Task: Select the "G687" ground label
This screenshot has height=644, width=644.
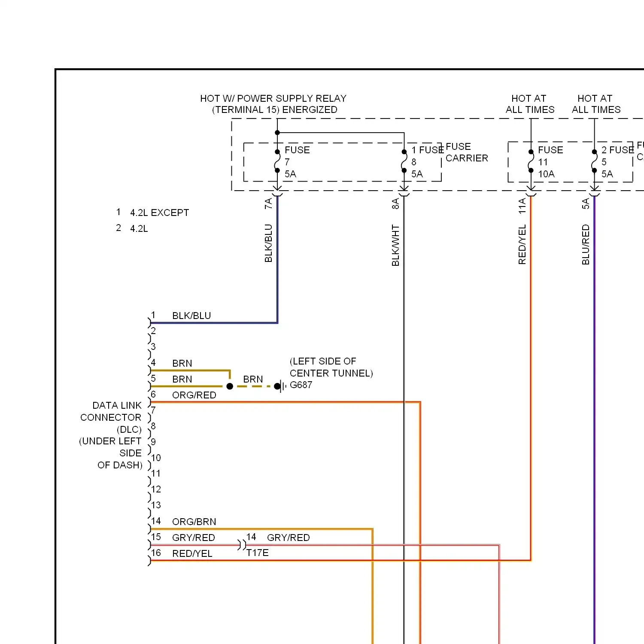Action: click(301, 385)
